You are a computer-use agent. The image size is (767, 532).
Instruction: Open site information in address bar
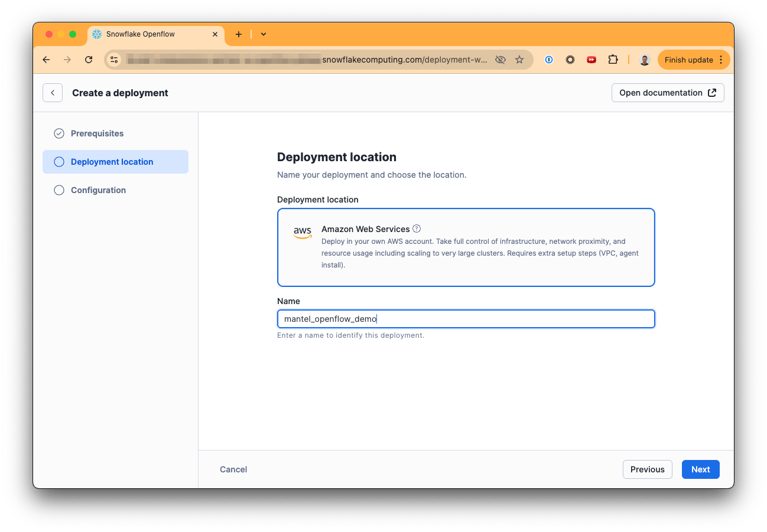tap(115, 60)
